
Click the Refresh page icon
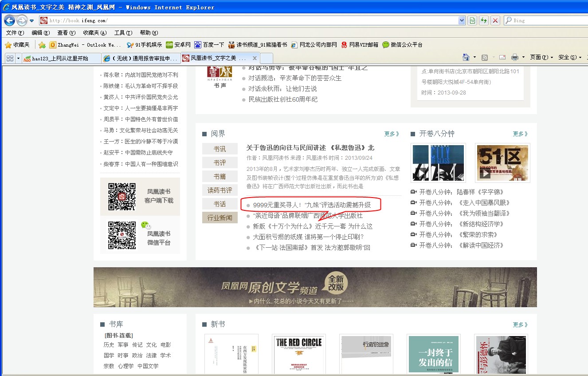click(484, 20)
